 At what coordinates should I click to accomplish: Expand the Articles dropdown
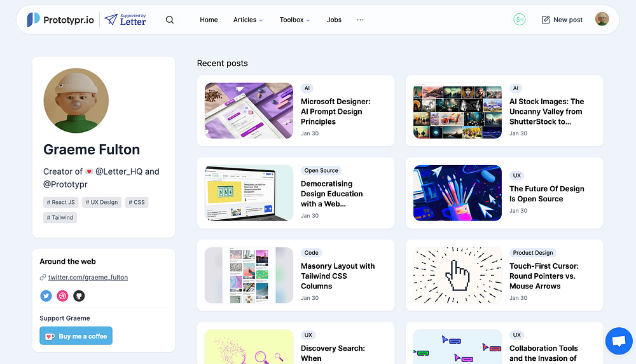(x=248, y=20)
